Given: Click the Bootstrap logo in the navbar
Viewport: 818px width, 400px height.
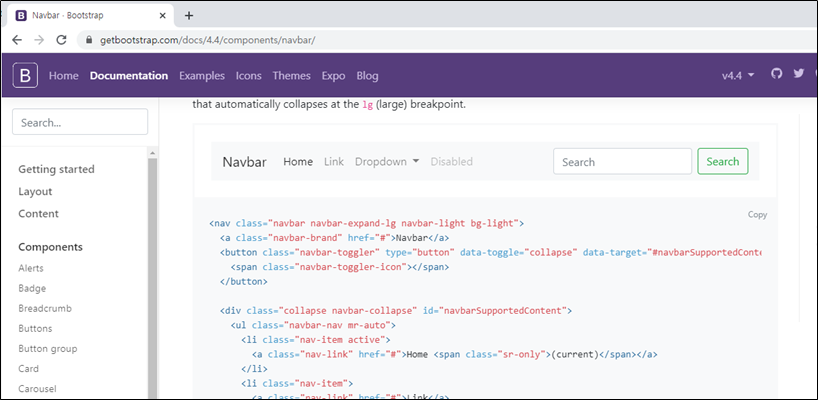Looking at the screenshot, I should coord(25,76).
